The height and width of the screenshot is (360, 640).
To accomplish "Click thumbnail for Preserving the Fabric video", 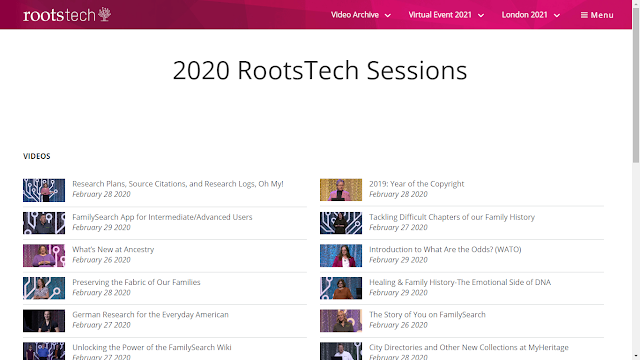I will coord(44,288).
